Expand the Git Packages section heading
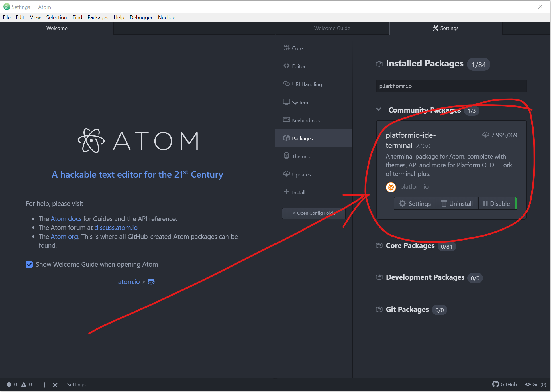This screenshot has width=551, height=392. (407, 310)
